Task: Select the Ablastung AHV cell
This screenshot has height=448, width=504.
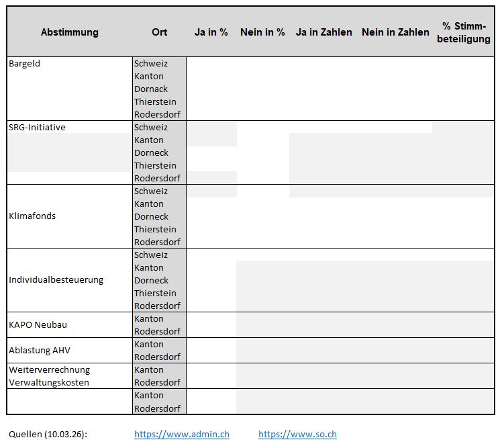Action: point(70,351)
